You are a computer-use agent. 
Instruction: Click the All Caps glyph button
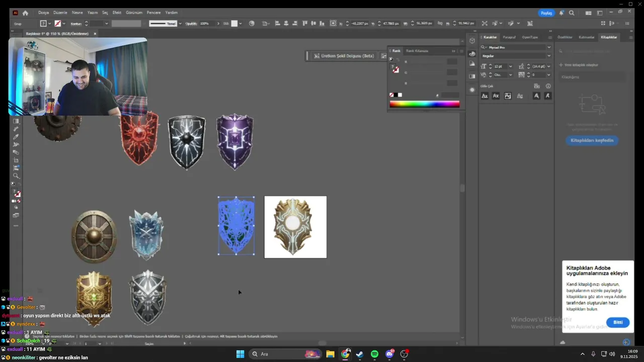(x=485, y=96)
